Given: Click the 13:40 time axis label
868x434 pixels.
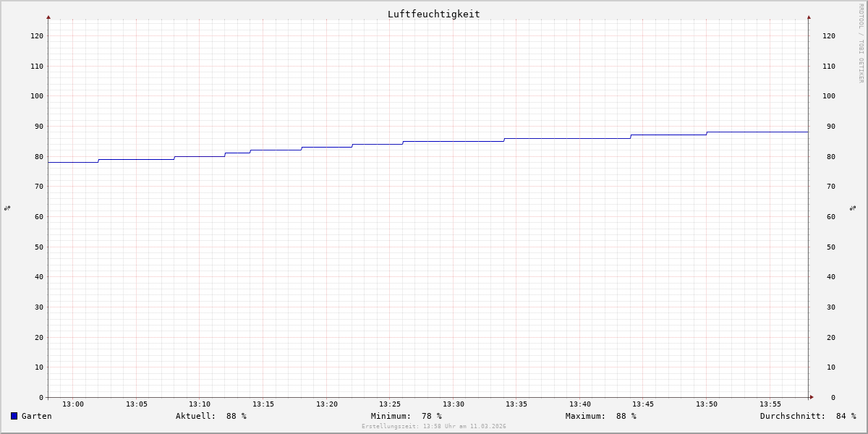Looking at the screenshot, I should (580, 404).
